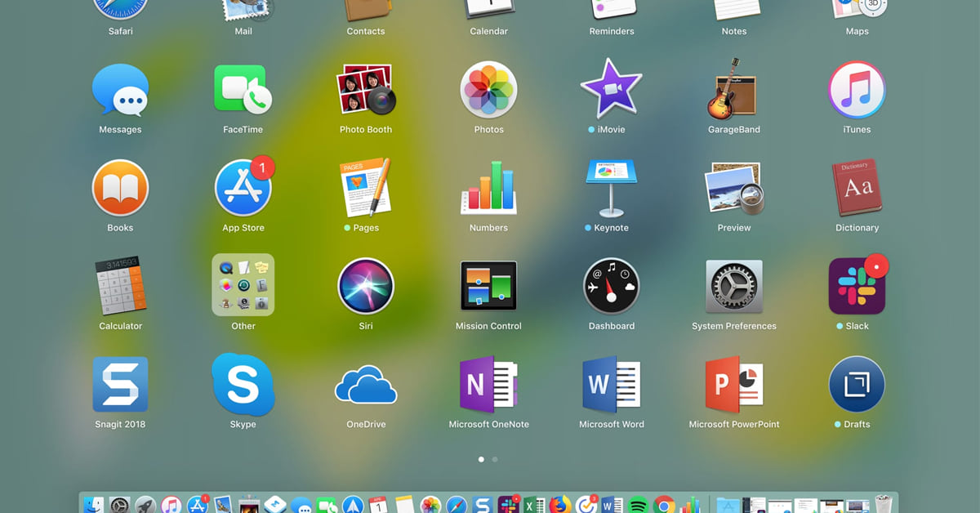The image size is (980, 513).
Task: Open the Drafts app
Action: point(857,384)
